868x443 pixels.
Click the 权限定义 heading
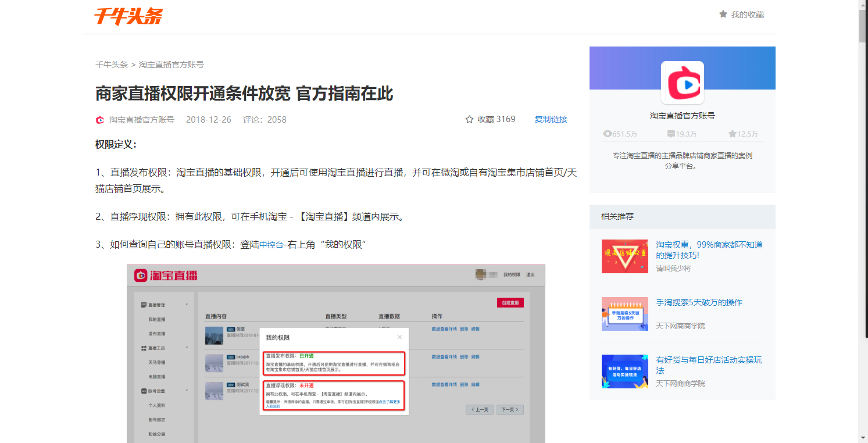tap(116, 144)
